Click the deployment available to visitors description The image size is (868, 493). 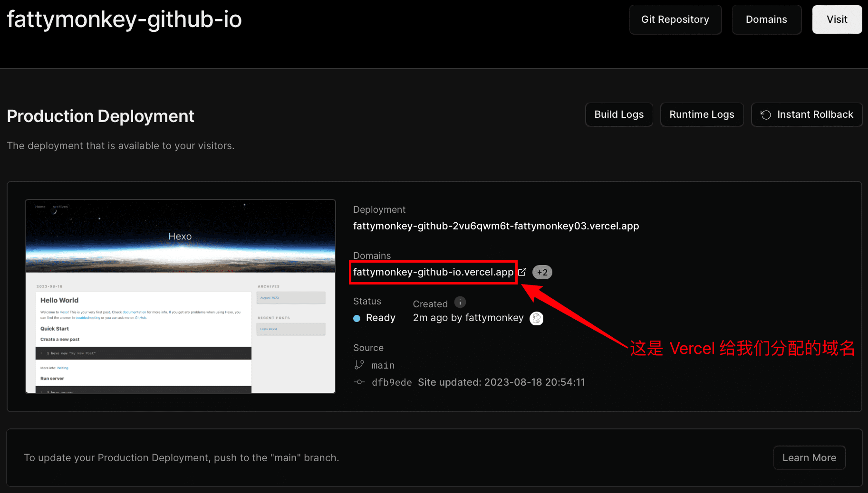coord(121,146)
